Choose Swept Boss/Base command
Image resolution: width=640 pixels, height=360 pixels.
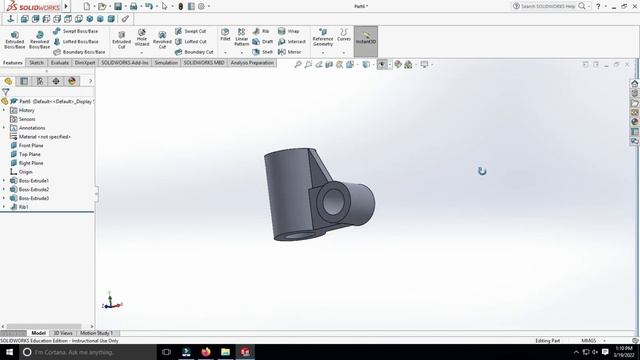pos(76,31)
